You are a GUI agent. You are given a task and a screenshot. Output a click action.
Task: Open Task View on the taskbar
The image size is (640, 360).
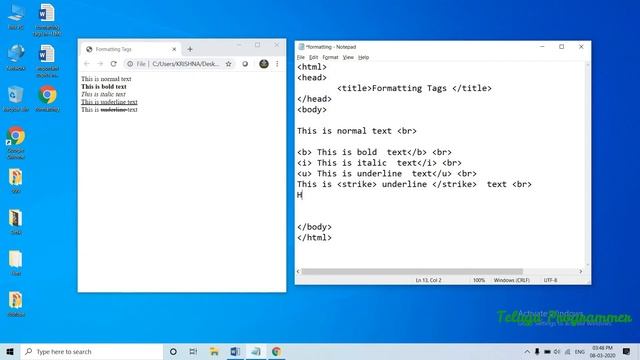pos(193,351)
